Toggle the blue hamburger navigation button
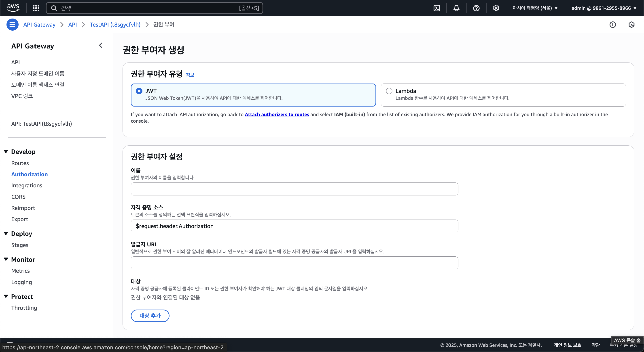Viewport: 644px width, 352px height. click(x=12, y=25)
